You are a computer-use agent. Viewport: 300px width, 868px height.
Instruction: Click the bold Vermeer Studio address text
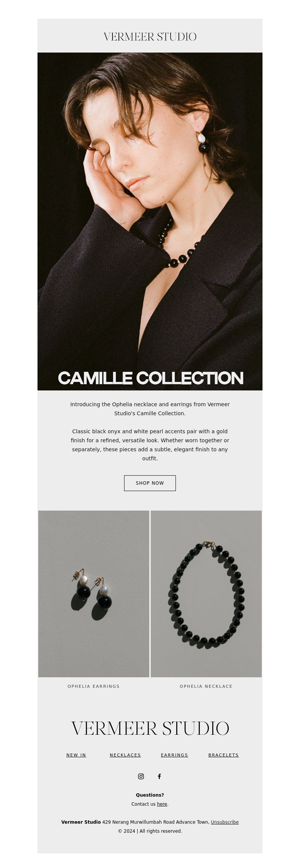[81, 822]
